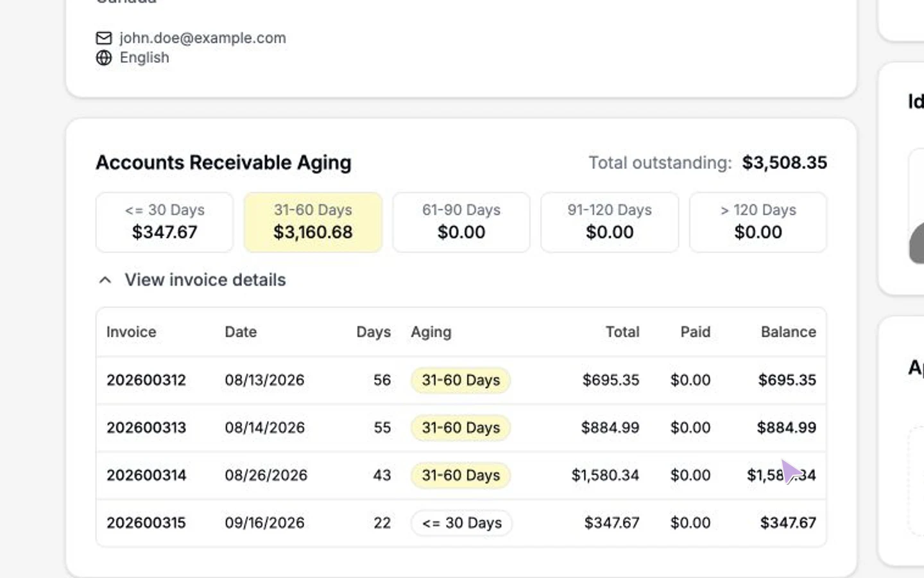Click the Total outstanding $3,508.35 amount

pyautogui.click(x=785, y=162)
